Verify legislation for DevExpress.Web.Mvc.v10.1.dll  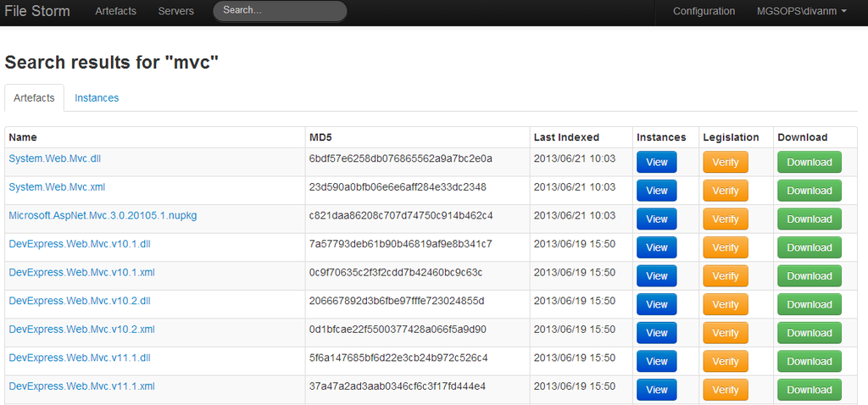(726, 247)
